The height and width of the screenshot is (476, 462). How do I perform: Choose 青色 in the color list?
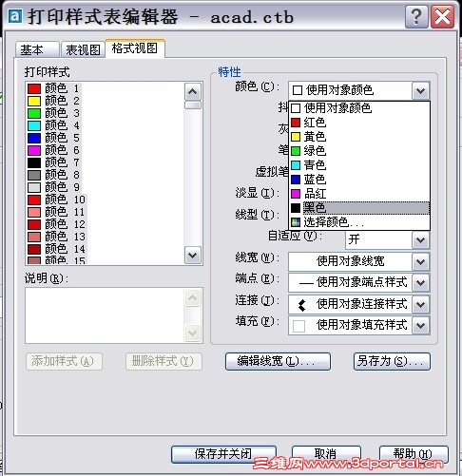pyautogui.click(x=359, y=165)
